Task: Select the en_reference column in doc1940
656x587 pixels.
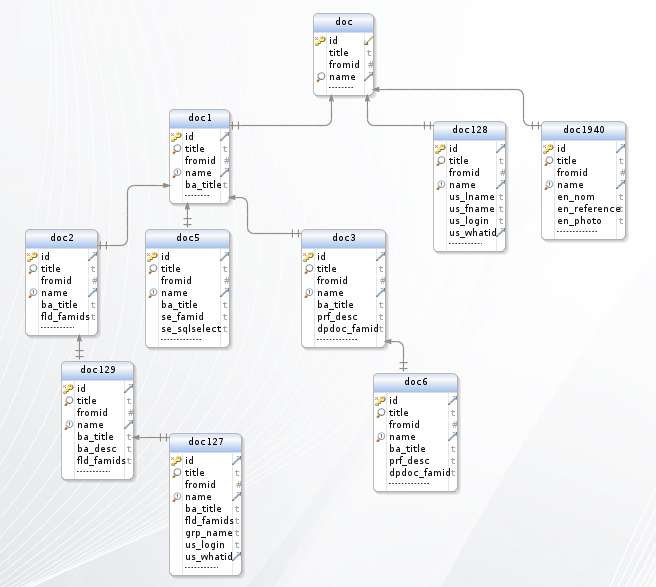Action: pyautogui.click(x=588, y=209)
